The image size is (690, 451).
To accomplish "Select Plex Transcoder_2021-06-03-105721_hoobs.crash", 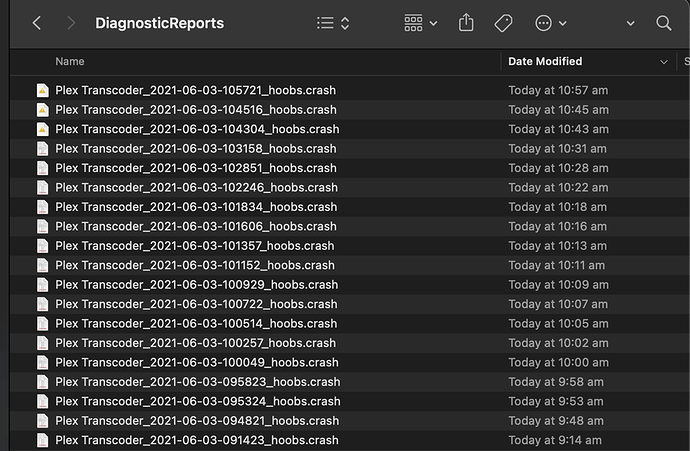I will 195,90.
